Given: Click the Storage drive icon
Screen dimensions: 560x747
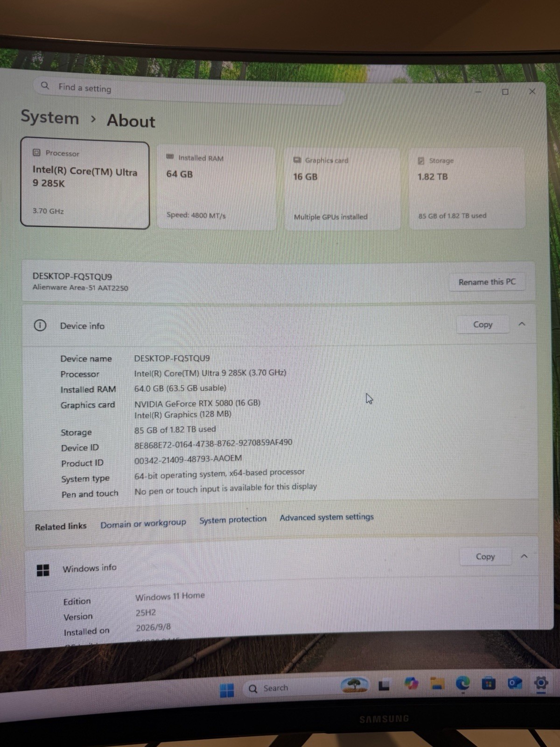Looking at the screenshot, I should pyautogui.click(x=421, y=161).
